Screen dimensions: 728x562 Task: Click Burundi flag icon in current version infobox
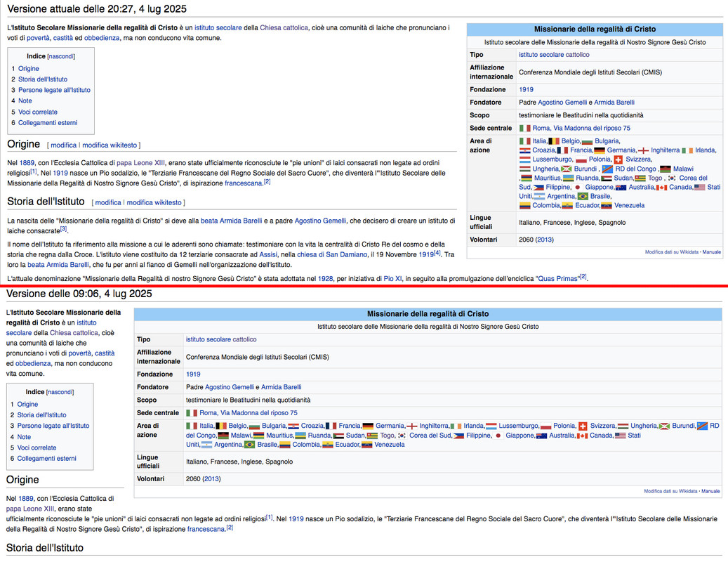567,169
